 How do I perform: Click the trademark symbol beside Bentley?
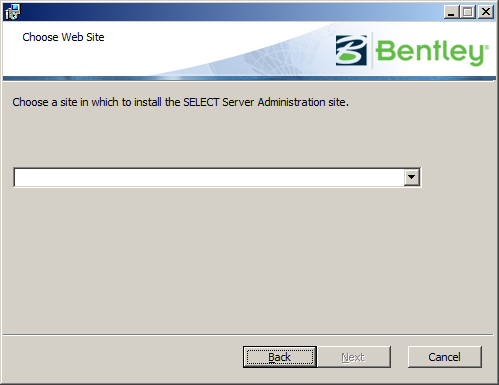pos(487,48)
